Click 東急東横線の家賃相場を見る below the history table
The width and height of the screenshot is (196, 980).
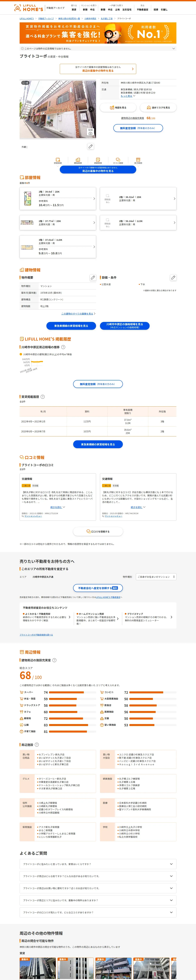click(98, 444)
